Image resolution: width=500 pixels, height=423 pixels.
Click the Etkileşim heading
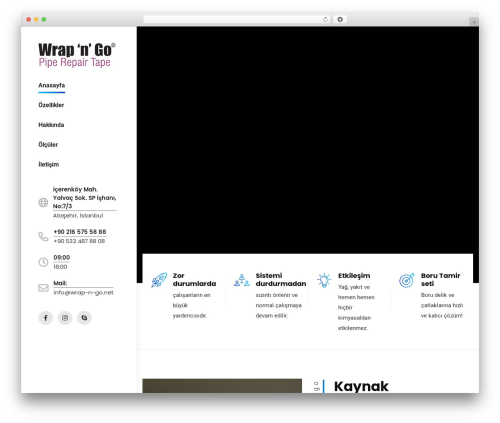354,276
